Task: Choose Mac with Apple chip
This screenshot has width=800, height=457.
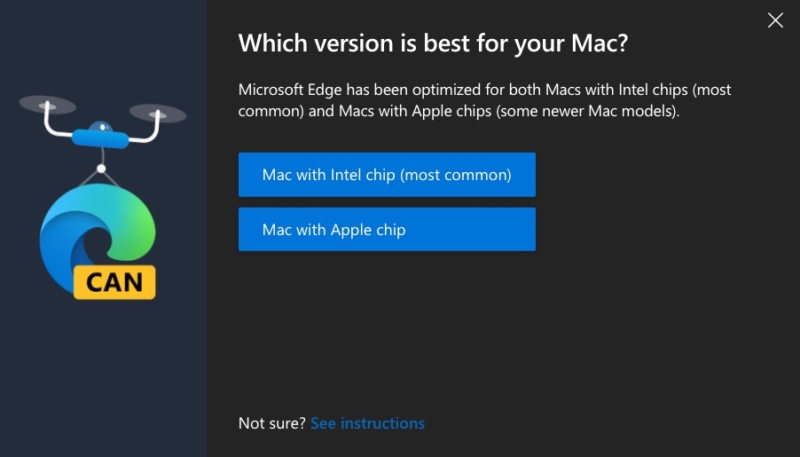Action: click(387, 230)
